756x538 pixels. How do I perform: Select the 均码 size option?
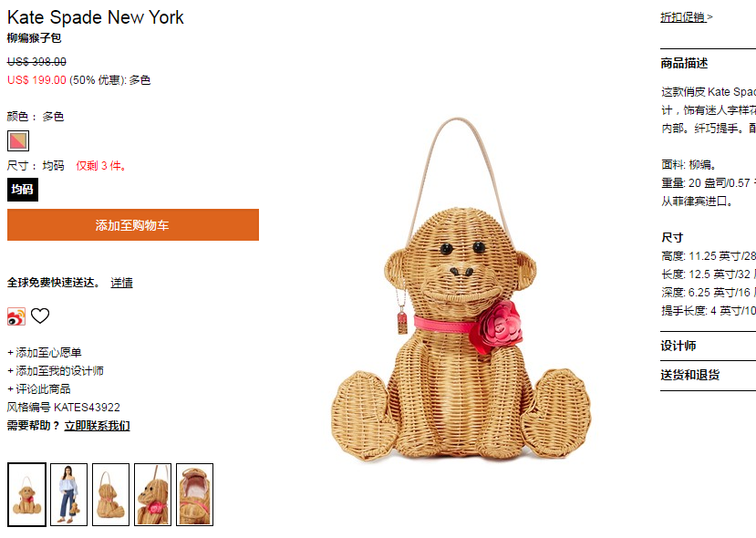click(23, 190)
